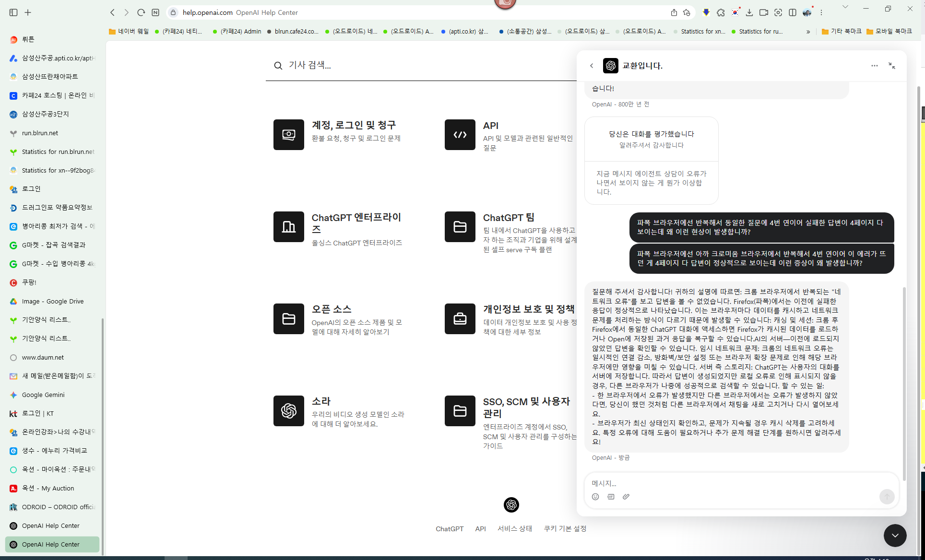The height and width of the screenshot is (560, 925).
Task: Go back to previous page
Action: (112, 12)
